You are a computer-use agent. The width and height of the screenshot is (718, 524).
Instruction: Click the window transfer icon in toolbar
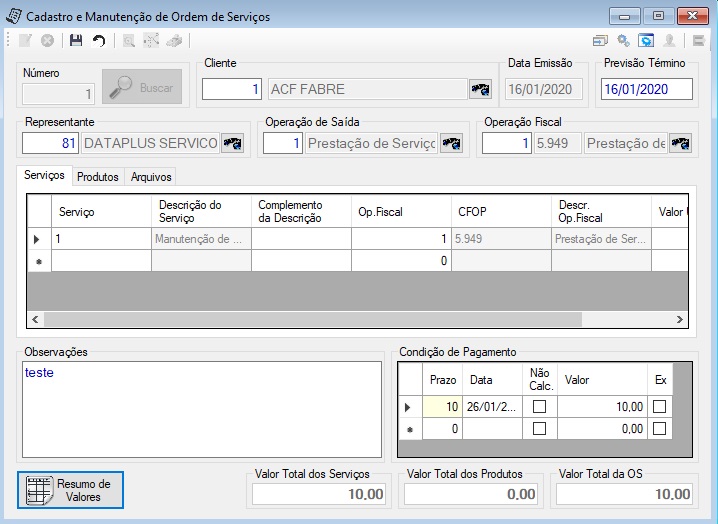point(600,41)
